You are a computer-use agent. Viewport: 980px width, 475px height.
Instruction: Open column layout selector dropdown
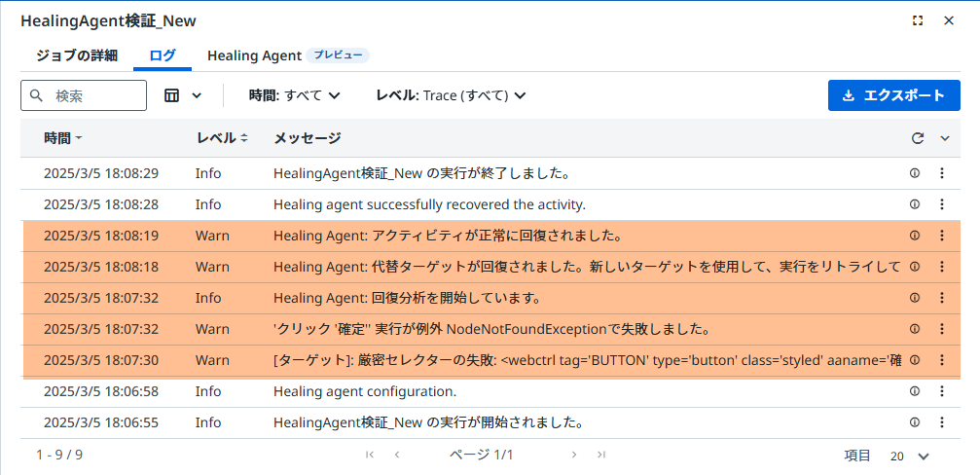pos(183,95)
